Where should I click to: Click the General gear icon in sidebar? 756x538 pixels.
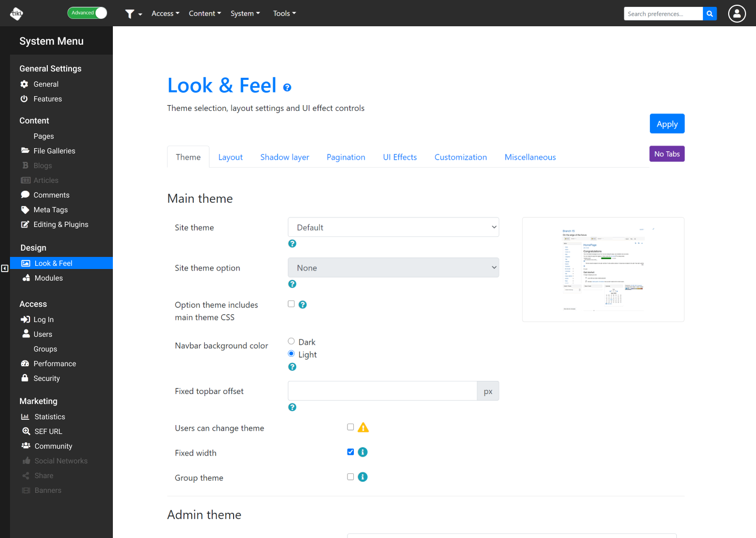(24, 84)
